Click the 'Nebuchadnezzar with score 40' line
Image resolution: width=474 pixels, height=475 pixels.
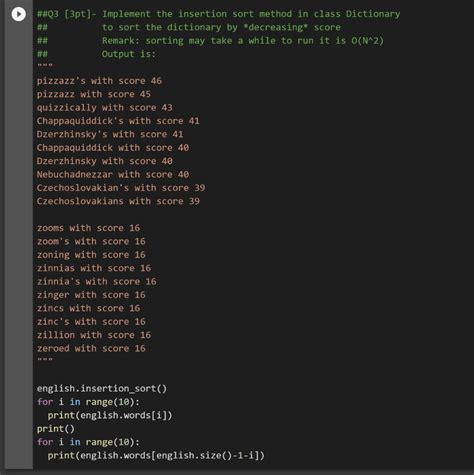tap(113, 174)
